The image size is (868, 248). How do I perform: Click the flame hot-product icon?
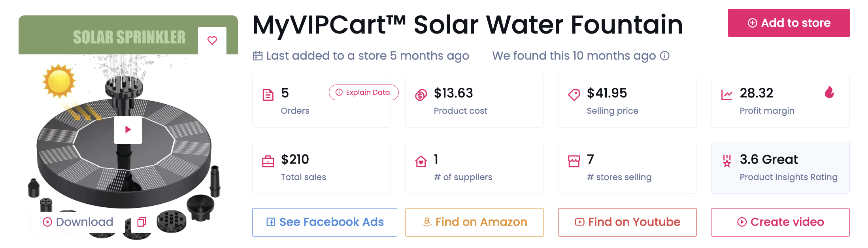[x=829, y=92]
